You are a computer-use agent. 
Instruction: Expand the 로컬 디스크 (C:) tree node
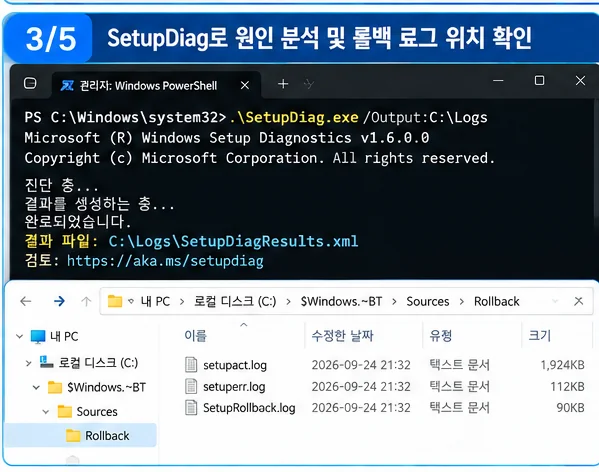(28, 363)
